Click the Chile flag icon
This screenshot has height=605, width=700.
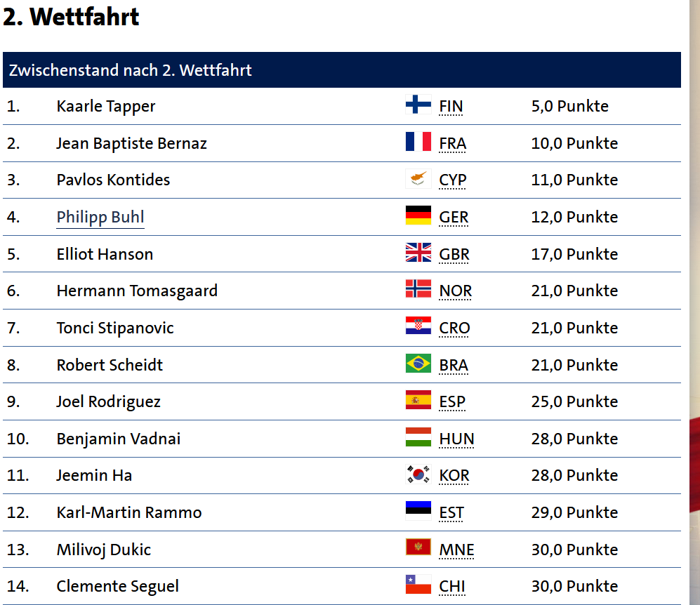[x=418, y=585]
